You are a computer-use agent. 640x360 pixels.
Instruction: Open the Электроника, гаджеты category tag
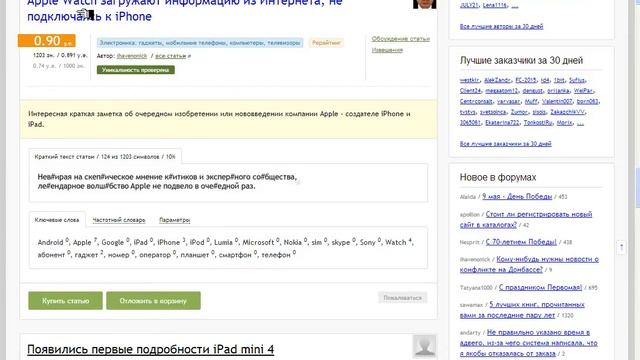[x=200, y=42]
